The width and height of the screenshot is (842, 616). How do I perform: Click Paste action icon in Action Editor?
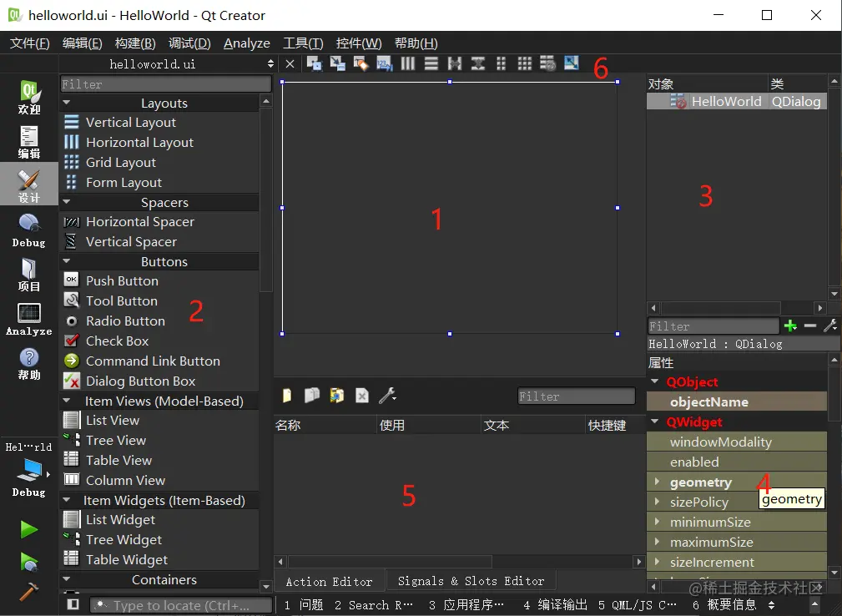click(x=336, y=396)
